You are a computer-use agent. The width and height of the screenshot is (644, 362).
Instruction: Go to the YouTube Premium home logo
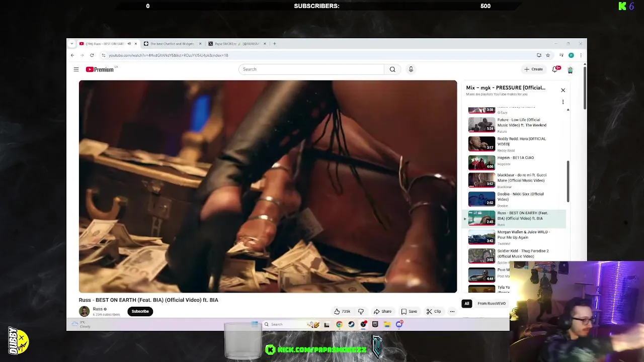pos(100,69)
